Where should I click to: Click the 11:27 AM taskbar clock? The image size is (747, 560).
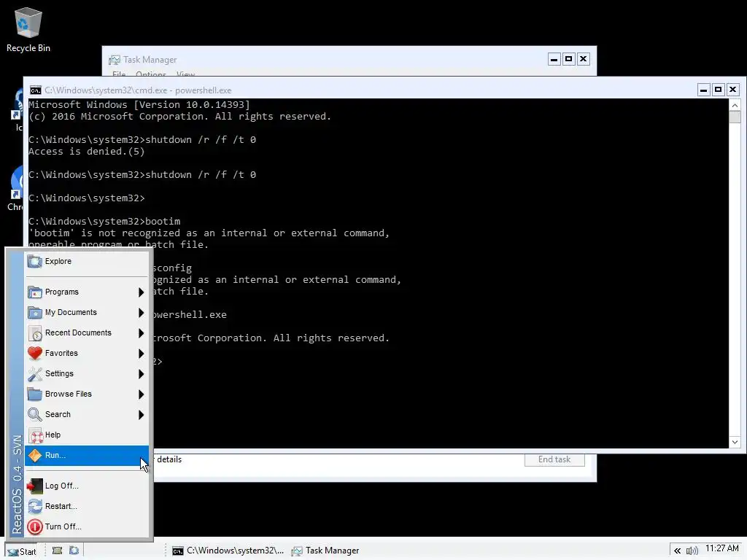coord(721,548)
